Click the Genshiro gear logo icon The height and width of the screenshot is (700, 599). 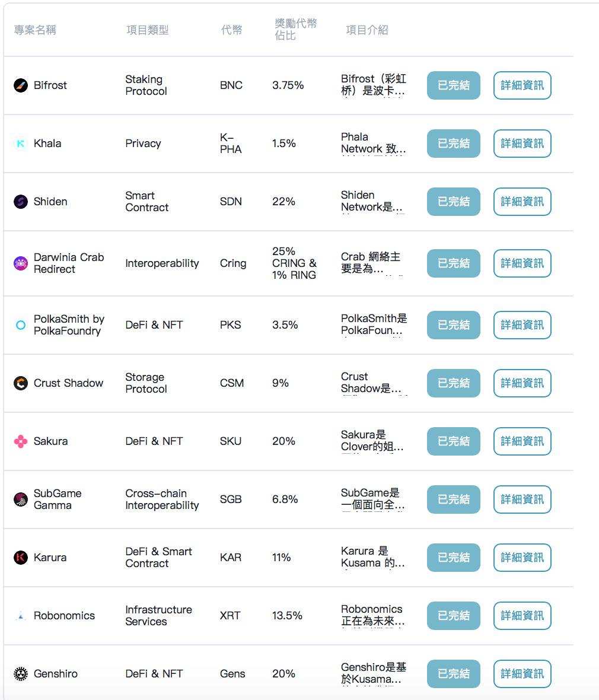[21, 674]
